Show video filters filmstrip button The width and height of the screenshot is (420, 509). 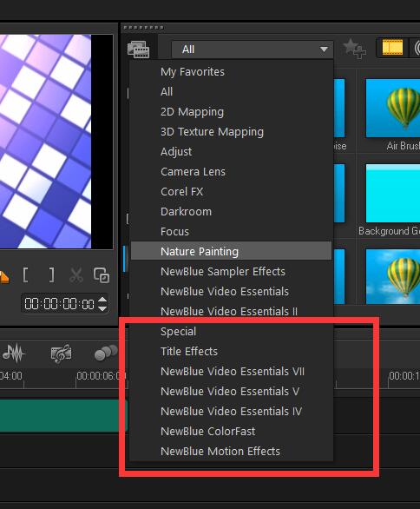[x=392, y=48]
